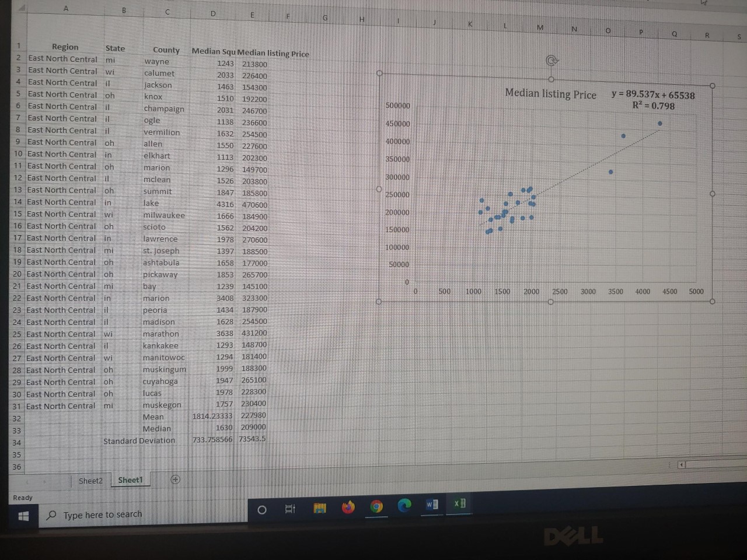Click the cell with value 73543.5
This screenshot has width=747, height=560.
pos(252,439)
